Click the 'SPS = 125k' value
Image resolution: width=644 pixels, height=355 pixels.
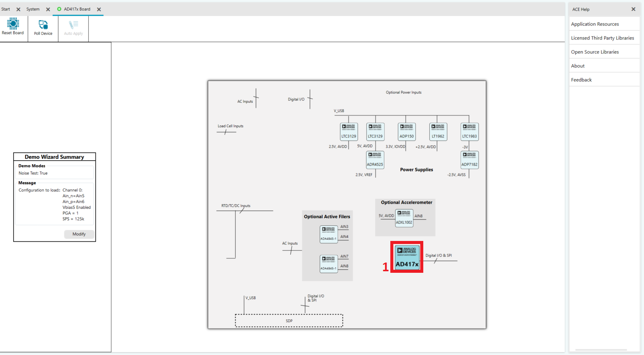pyautogui.click(x=73, y=219)
